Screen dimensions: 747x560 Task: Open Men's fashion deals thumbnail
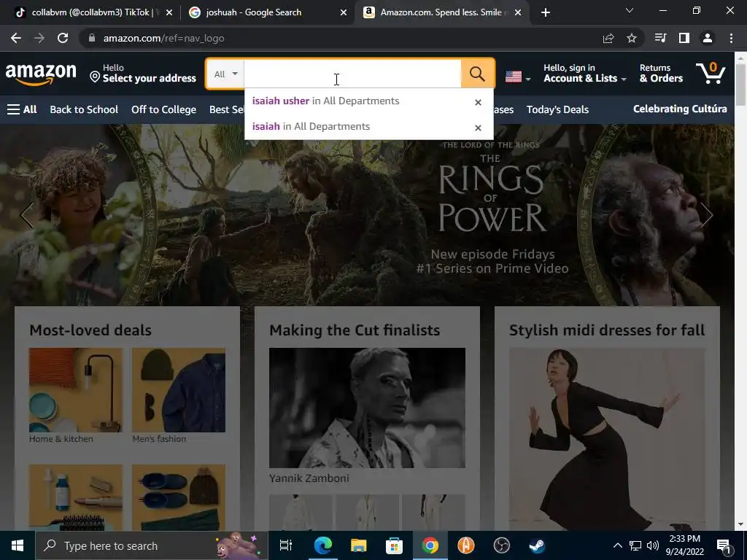click(x=179, y=390)
